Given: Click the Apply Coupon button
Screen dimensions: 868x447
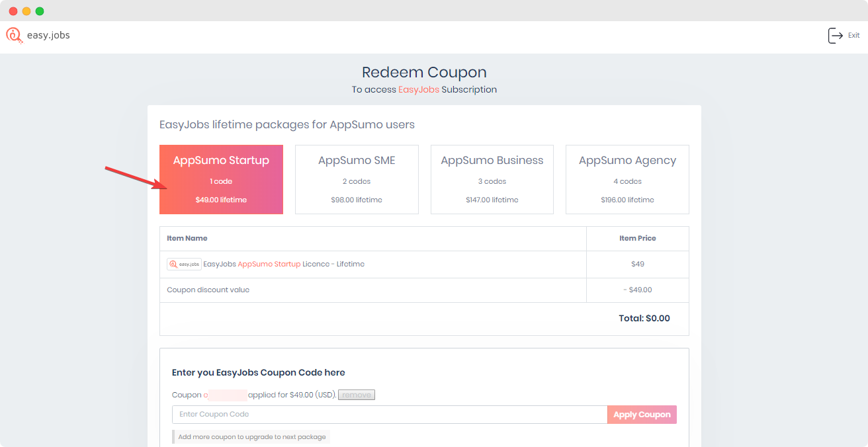Looking at the screenshot, I should point(642,415).
